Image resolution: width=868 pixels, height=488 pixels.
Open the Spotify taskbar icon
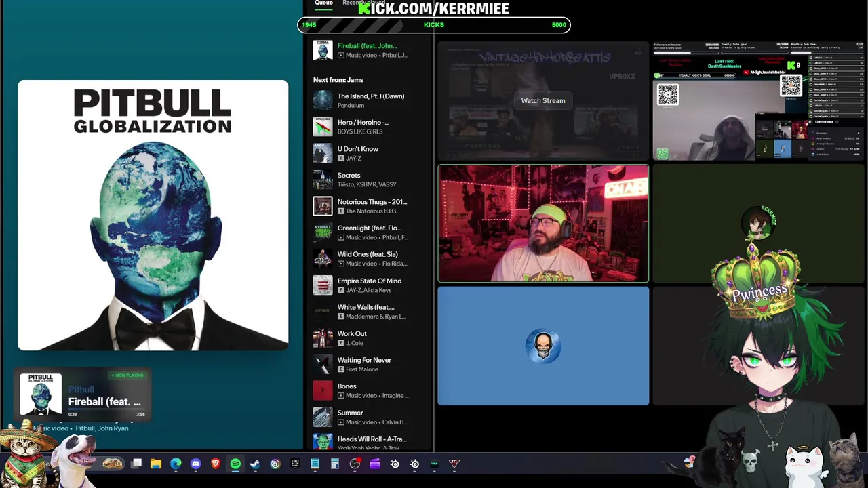tap(235, 464)
